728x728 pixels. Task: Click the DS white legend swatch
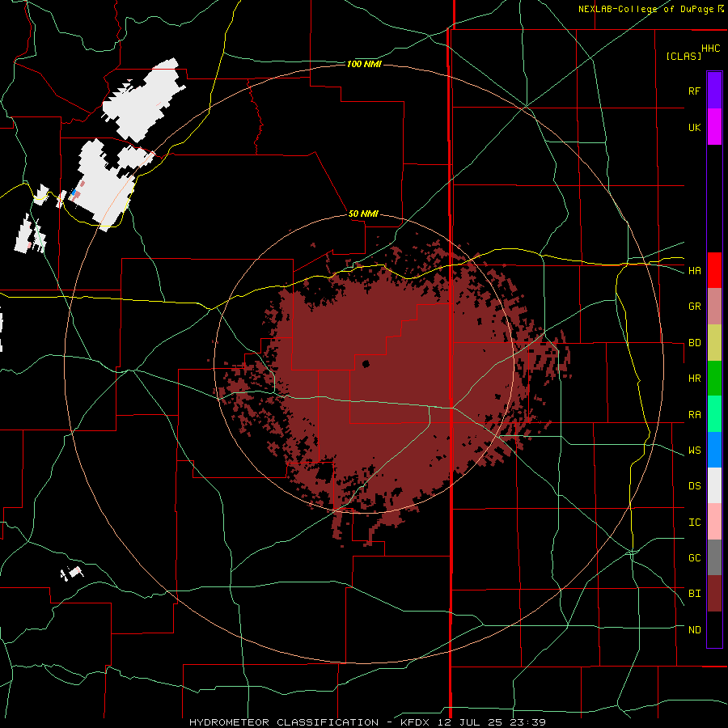pyautogui.click(x=714, y=485)
